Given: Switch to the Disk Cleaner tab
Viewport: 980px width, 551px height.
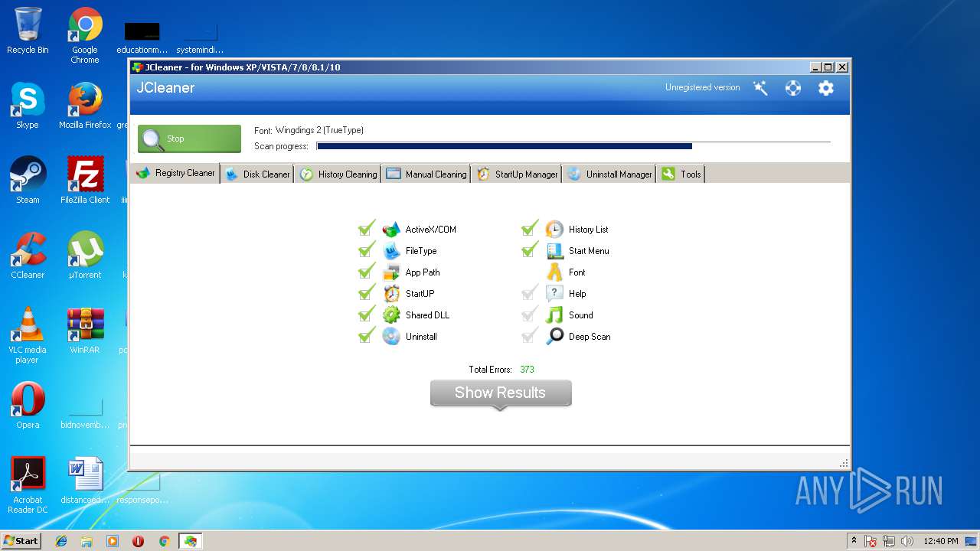Looking at the screenshot, I should click(x=258, y=174).
